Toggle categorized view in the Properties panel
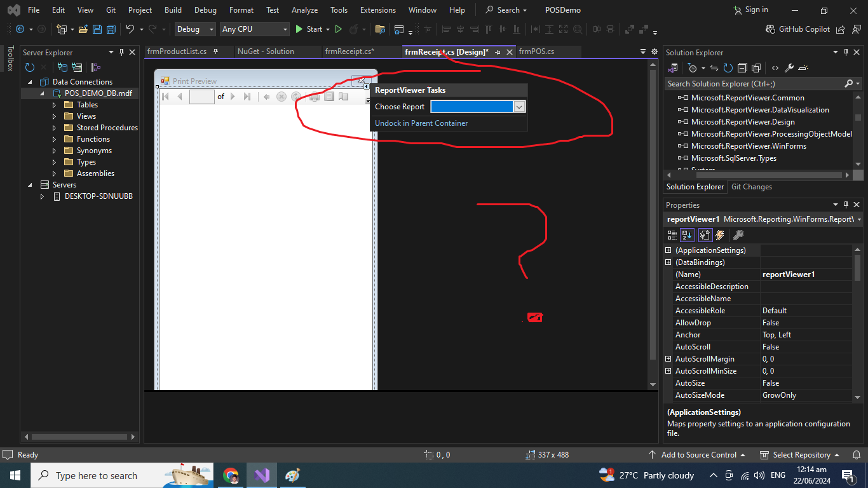 pyautogui.click(x=672, y=235)
